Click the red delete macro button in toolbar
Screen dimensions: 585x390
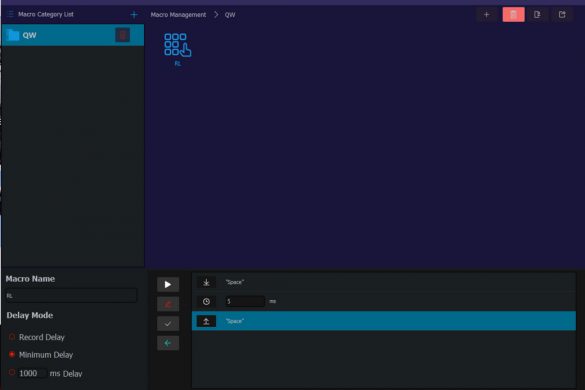coord(513,15)
